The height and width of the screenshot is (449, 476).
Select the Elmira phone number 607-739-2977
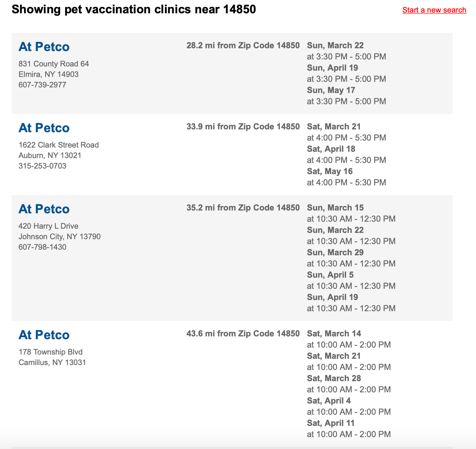(x=42, y=85)
